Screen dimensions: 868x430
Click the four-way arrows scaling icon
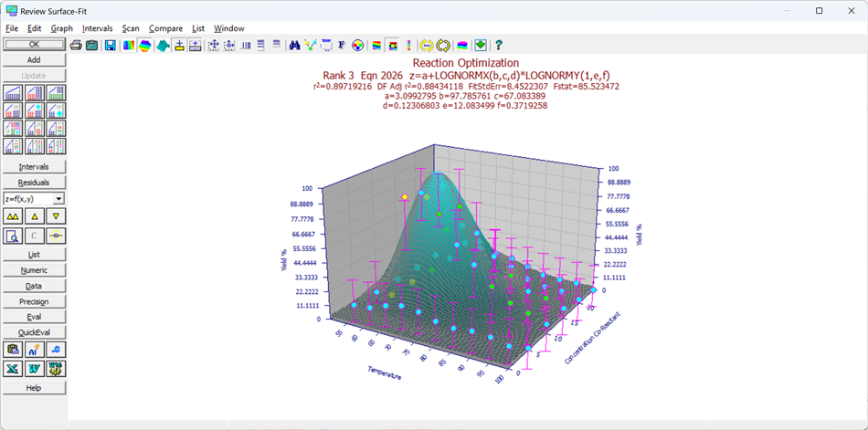213,46
